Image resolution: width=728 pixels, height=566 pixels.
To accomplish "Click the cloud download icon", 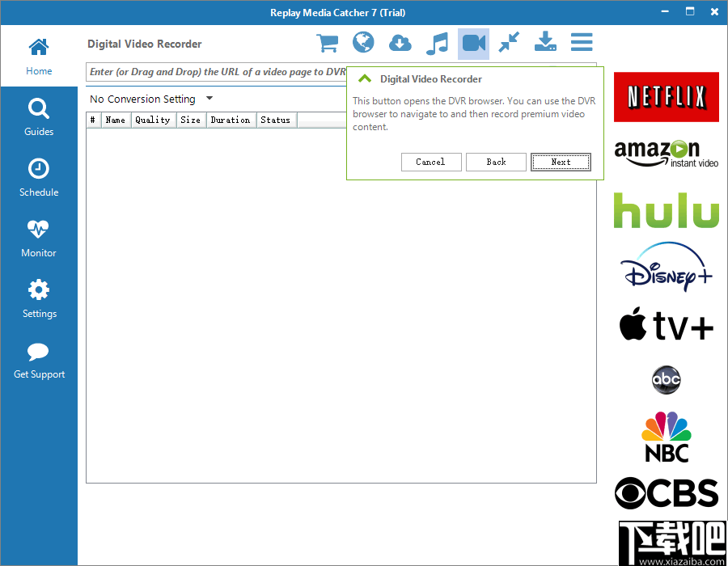I will (400, 43).
